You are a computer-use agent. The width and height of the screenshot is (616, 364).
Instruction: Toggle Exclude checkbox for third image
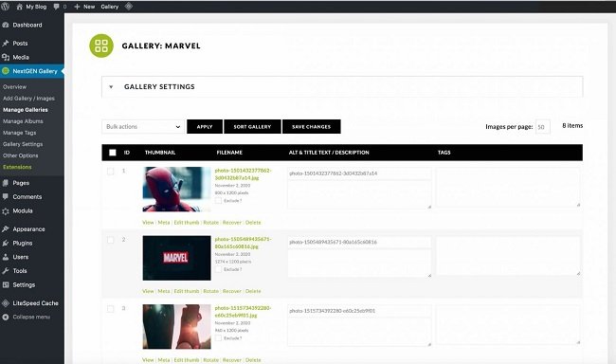[x=218, y=338]
